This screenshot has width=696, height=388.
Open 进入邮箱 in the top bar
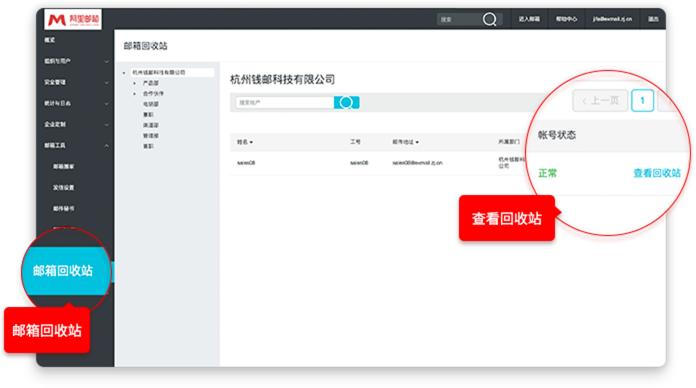pos(529,19)
